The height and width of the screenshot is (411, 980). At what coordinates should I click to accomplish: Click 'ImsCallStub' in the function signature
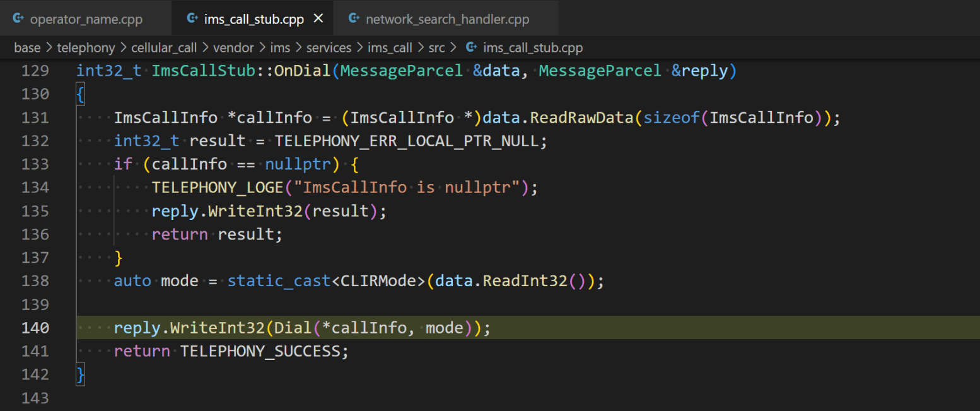click(x=204, y=71)
